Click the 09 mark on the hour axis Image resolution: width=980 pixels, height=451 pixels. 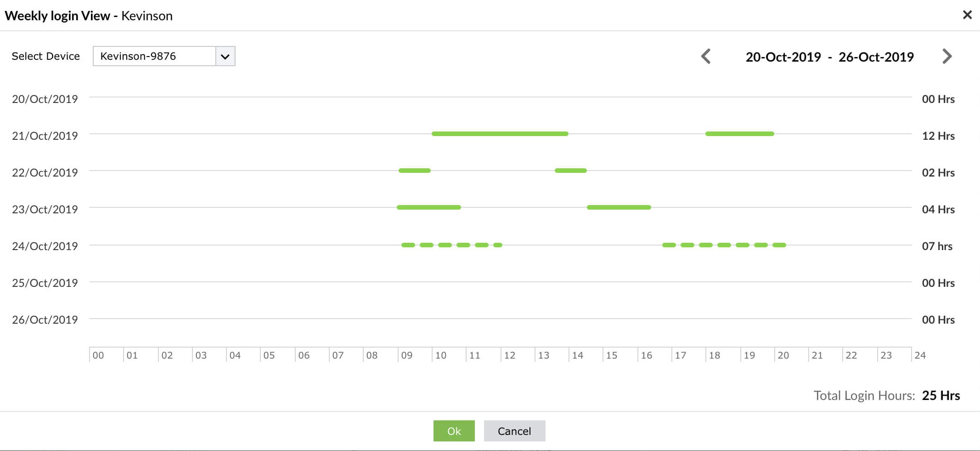[407, 355]
